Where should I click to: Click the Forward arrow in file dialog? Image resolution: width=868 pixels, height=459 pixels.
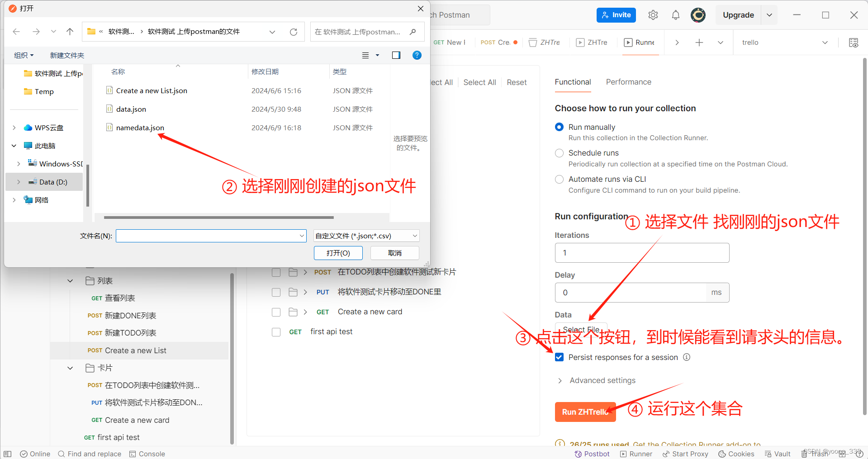36,32
